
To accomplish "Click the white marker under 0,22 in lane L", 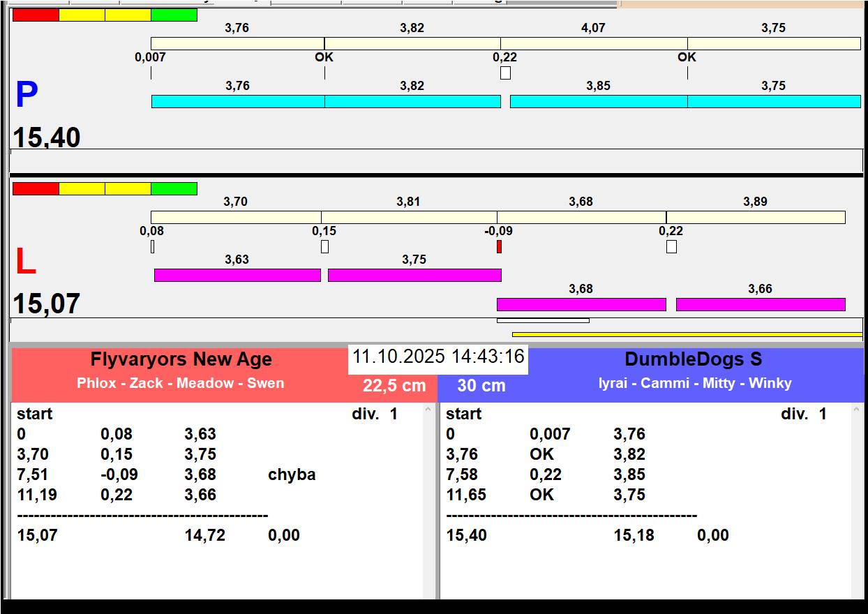I will click(x=671, y=246).
